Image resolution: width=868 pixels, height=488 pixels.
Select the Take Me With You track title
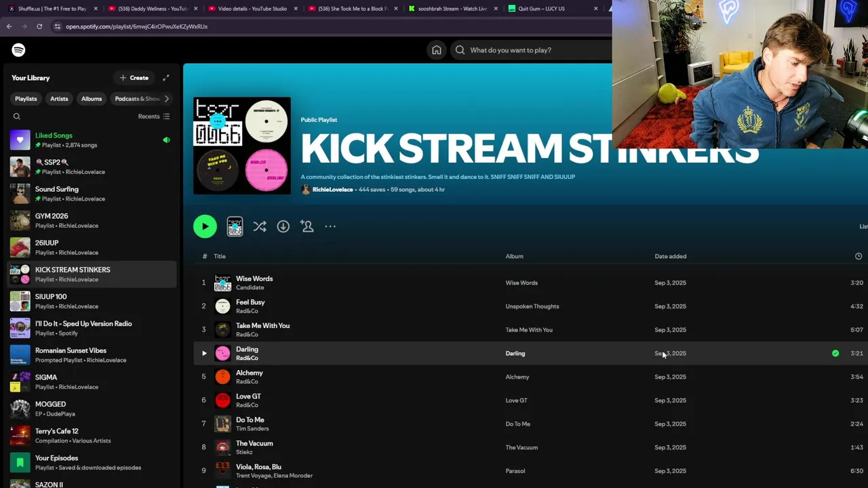pyautogui.click(x=262, y=325)
